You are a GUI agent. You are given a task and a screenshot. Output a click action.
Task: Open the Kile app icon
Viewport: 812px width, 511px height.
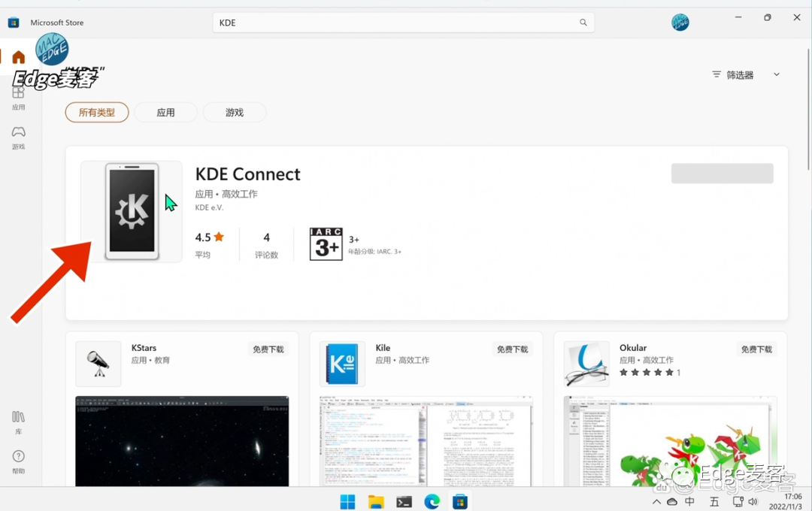click(342, 364)
